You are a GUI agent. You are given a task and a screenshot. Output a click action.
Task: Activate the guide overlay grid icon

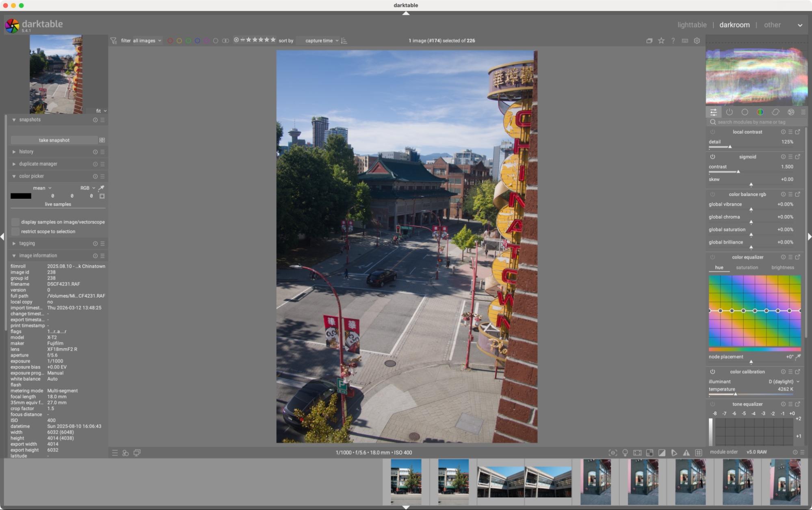[x=699, y=452]
